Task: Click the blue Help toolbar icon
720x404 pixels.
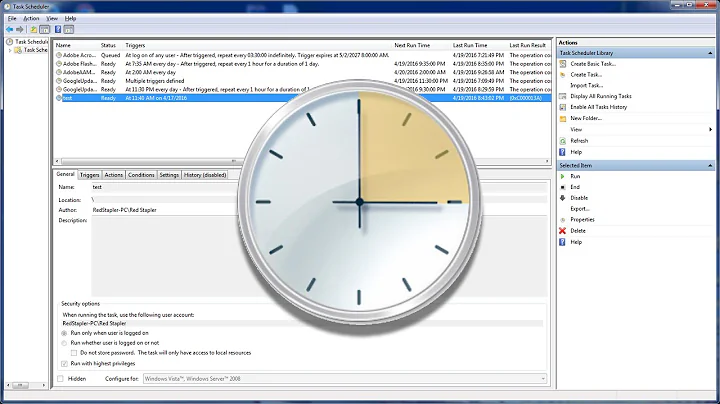Action: click(58, 29)
